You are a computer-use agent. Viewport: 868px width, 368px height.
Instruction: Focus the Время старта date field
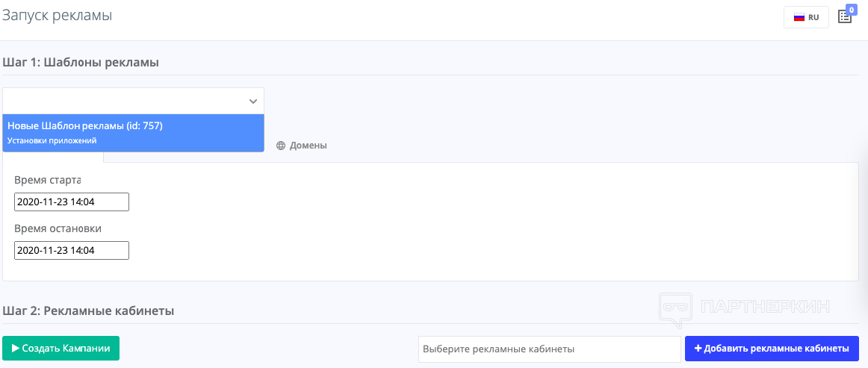[x=72, y=202]
